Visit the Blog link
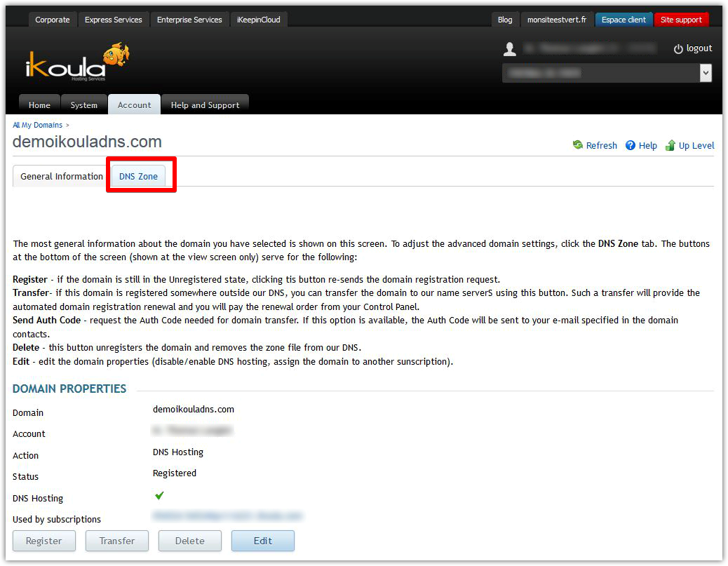The width and height of the screenshot is (728, 566). tap(505, 19)
